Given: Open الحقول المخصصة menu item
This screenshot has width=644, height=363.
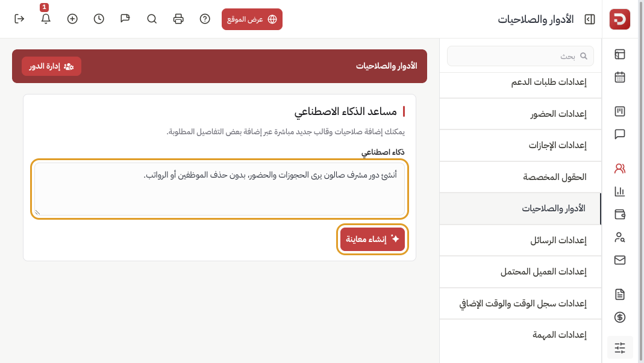Looking at the screenshot, I should tap(521, 177).
